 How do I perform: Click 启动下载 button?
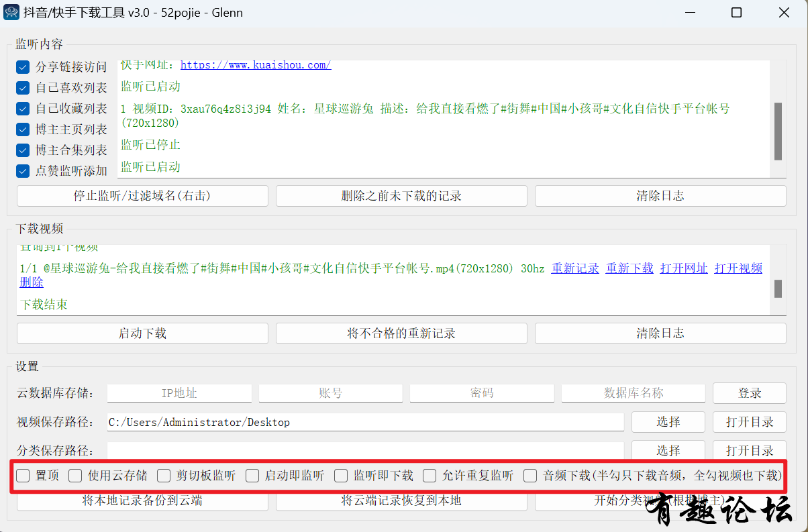point(142,333)
